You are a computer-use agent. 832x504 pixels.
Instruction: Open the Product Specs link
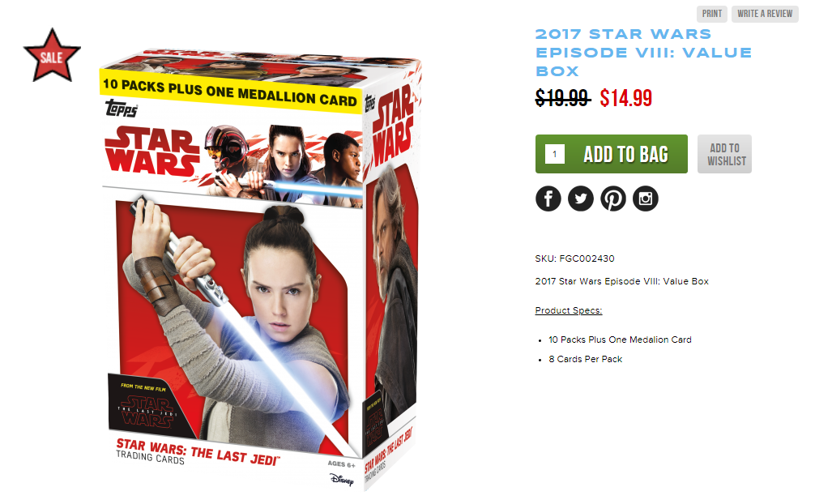coord(568,310)
